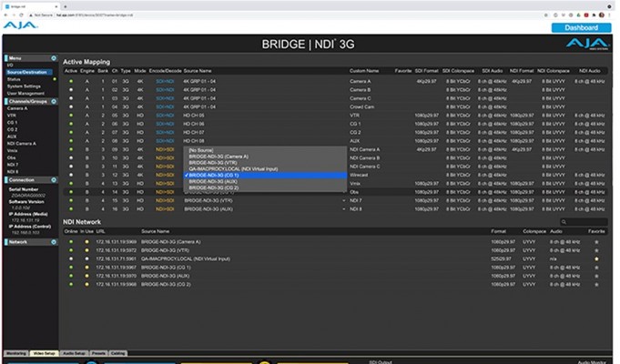620x364 pixels.
Task: Open System Settings in sidebar
Action: click(x=24, y=86)
